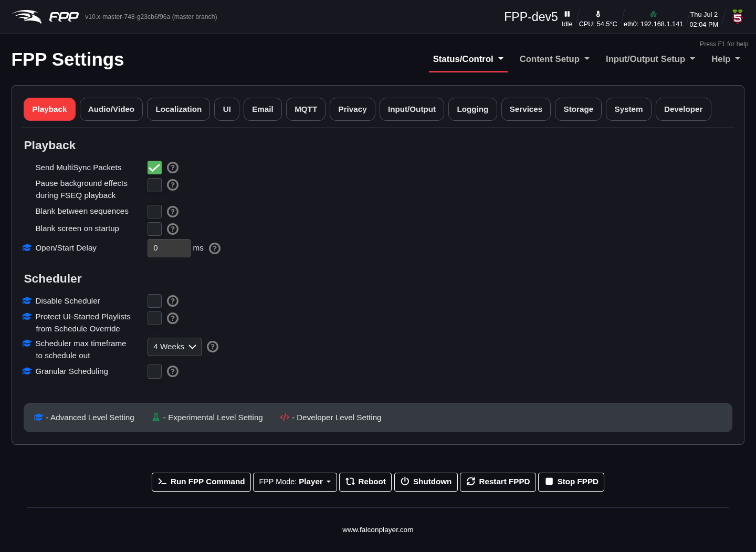The image size is (756, 552).
Task: Switch to the Email tab
Action: click(262, 109)
